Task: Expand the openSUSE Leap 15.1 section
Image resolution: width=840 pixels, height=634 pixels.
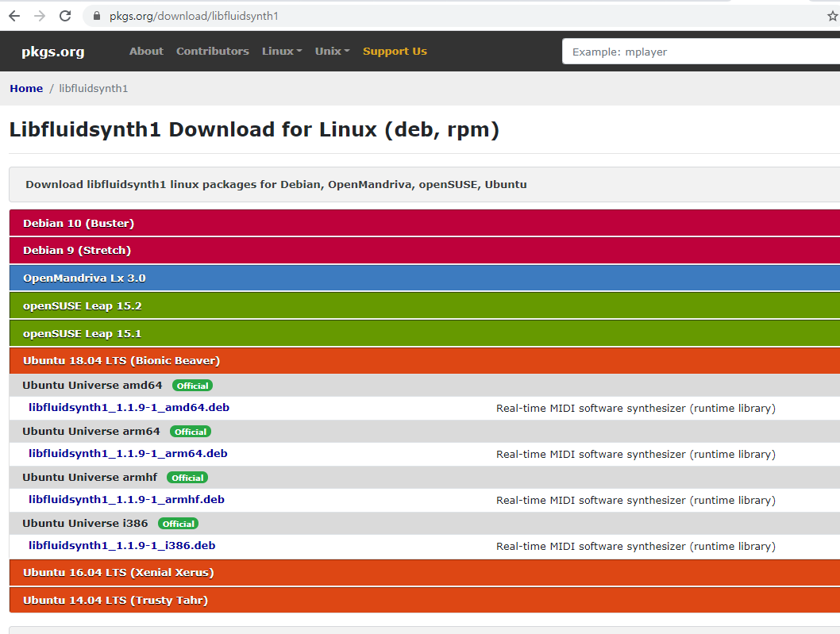Action: click(424, 333)
